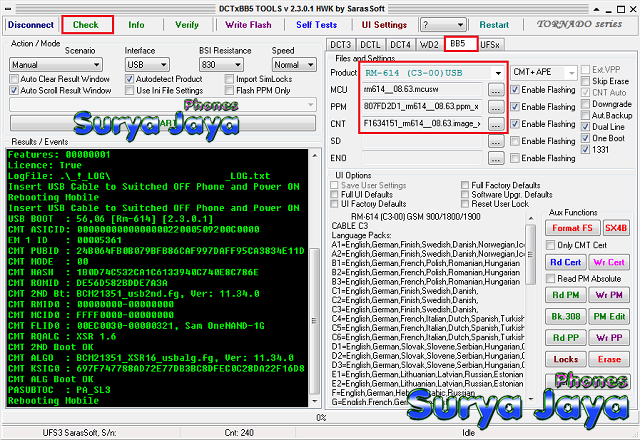Open PM Edit
This screenshot has width=640, height=440.
tap(609, 316)
